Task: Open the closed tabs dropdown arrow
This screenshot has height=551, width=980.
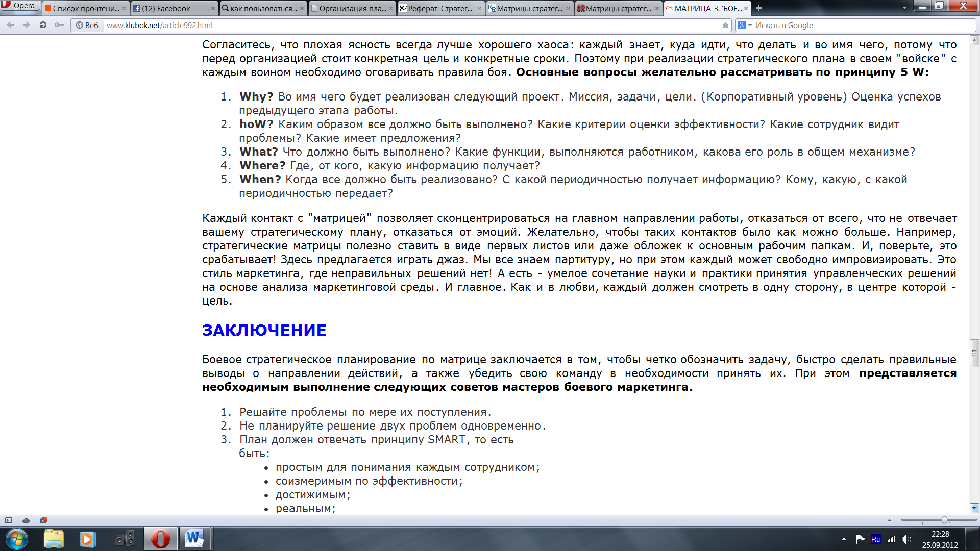Action: tap(904, 8)
